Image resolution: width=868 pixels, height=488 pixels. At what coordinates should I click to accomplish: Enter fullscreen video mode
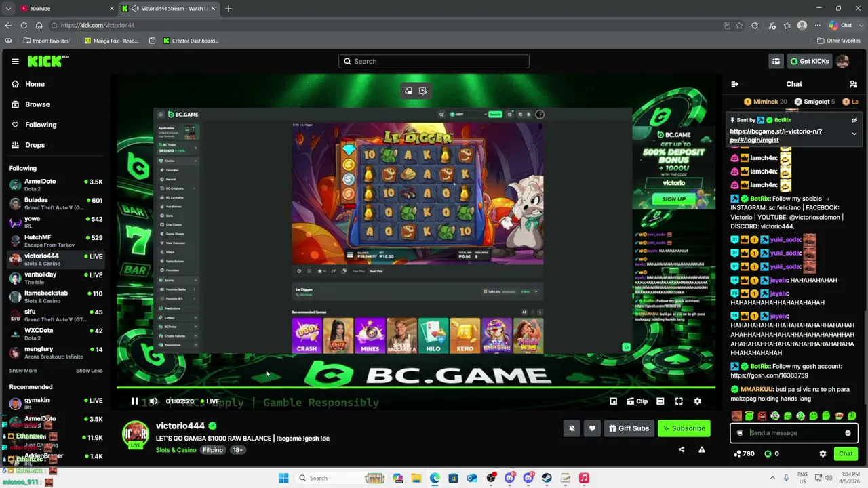(679, 401)
